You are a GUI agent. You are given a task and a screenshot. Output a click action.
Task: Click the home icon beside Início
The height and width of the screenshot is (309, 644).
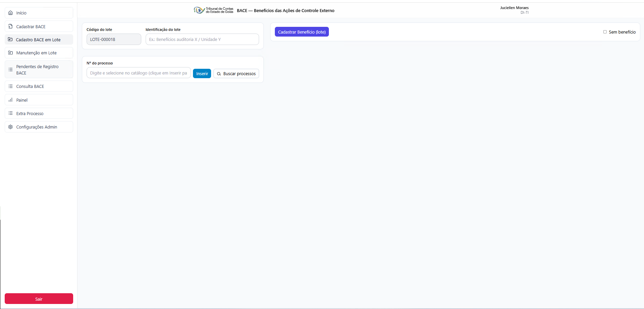click(10, 13)
